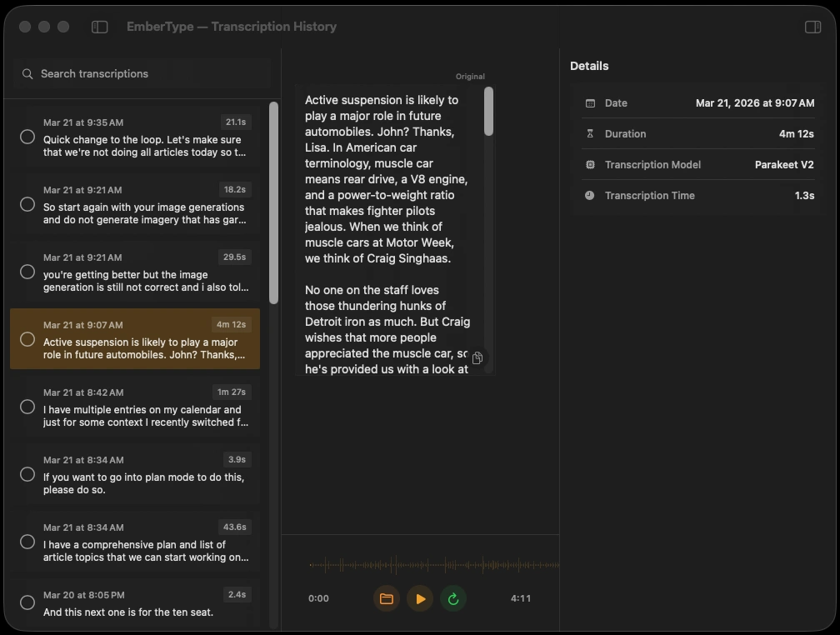This screenshot has height=635, width=840.
Task: Select circle for Mar 21 8:42 AM entry
Action: [x=27, y=407]
